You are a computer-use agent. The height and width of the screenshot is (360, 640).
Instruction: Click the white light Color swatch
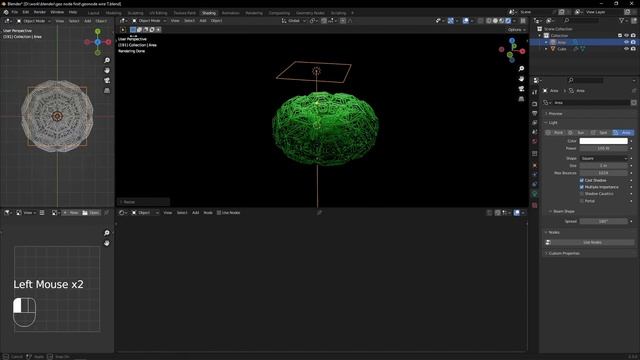coord(604,141)
